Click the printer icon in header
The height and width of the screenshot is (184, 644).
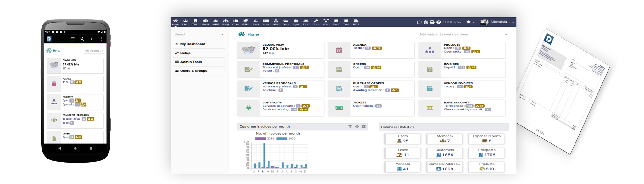[432, 22]
